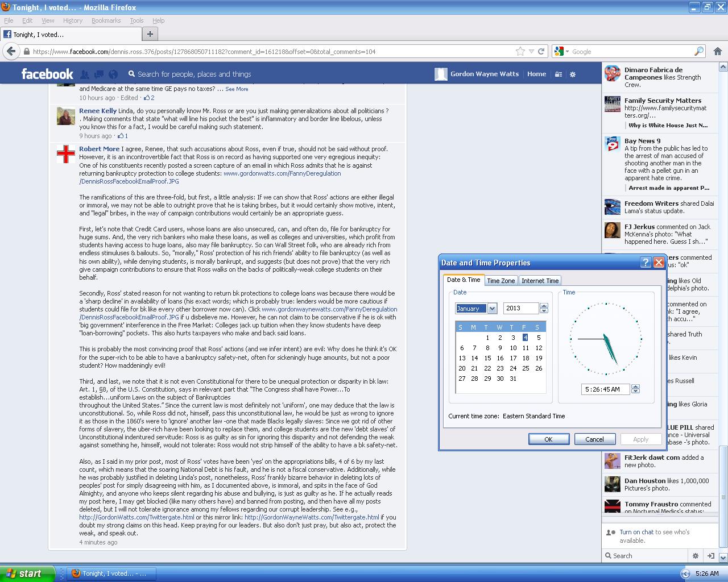
Task: Increase the time with the up spinner
Action: click(635, 386)
